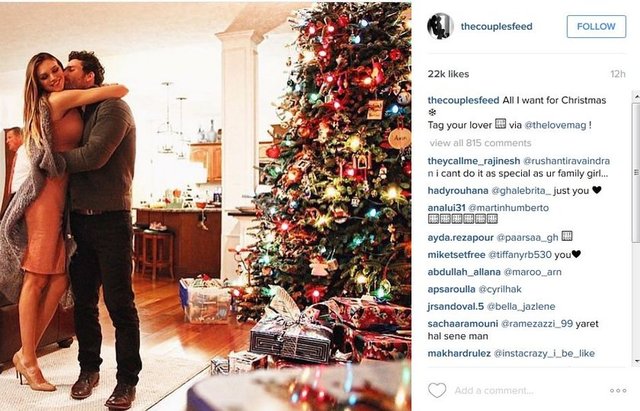View 22k likes list

click(448, 74)
